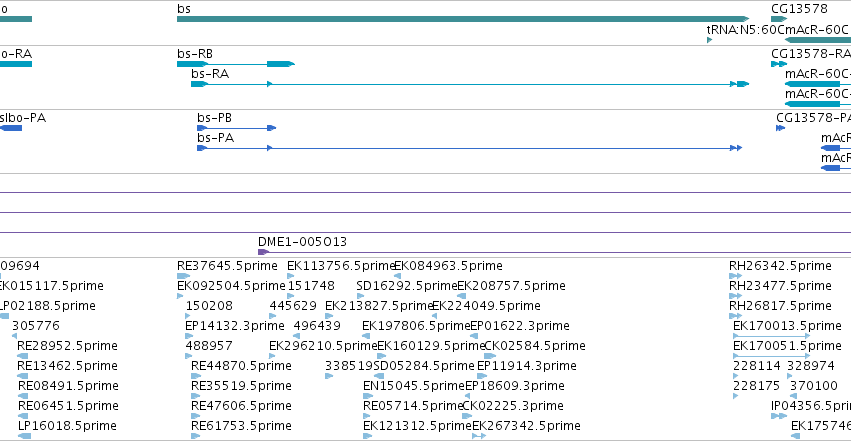This screenshot has width=851, height=441.
Task: Click the EK267342.5prime EST glyph
Action: [479, 436]
